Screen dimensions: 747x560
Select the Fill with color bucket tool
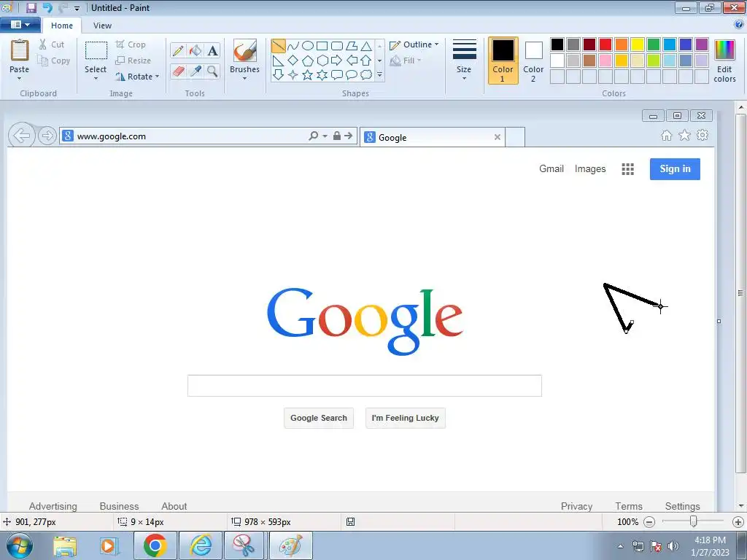tap(196, 51)
